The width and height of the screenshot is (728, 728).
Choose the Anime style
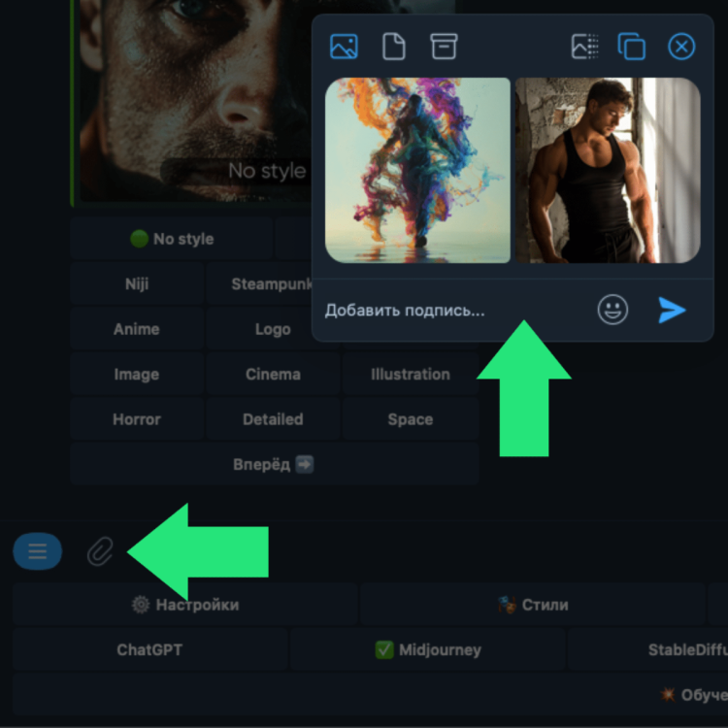136,329
